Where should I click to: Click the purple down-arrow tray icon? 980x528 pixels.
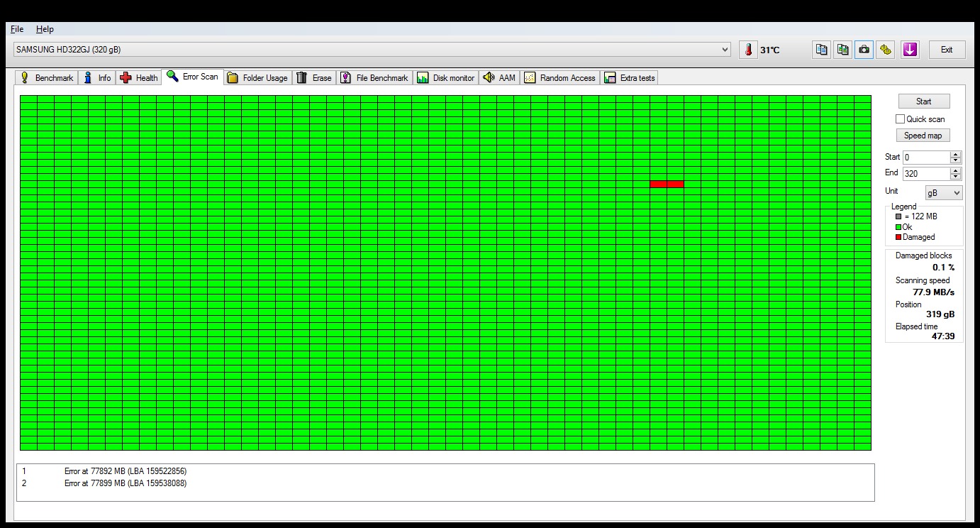tap(910, 50)
